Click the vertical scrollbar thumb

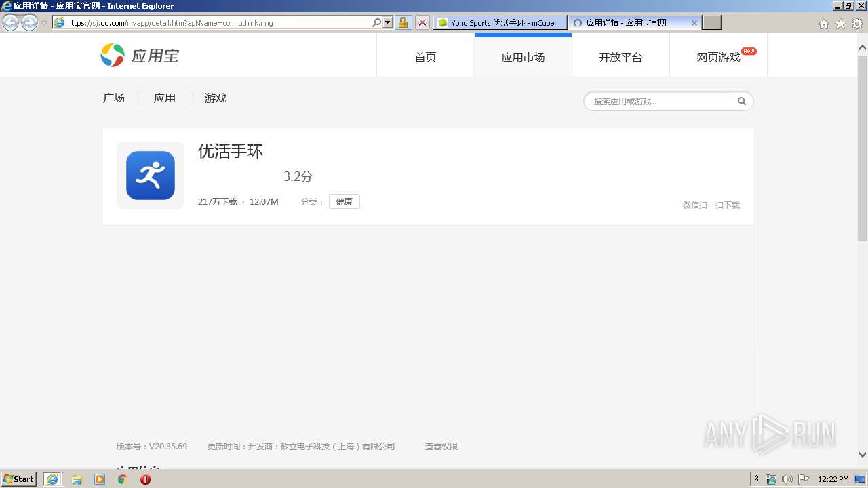pos(863,148)
